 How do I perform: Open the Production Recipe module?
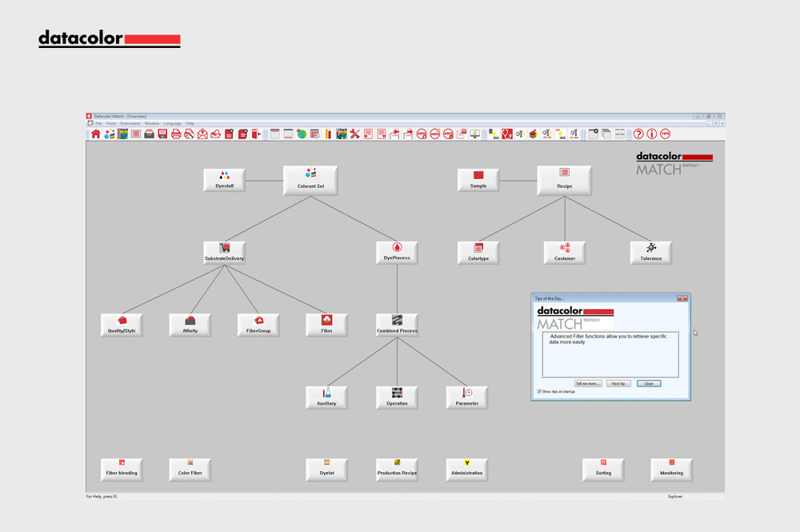(397, 468)
